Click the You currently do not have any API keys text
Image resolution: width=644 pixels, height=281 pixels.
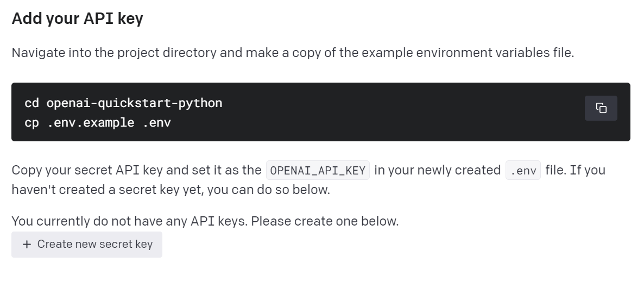pos(130,221)
